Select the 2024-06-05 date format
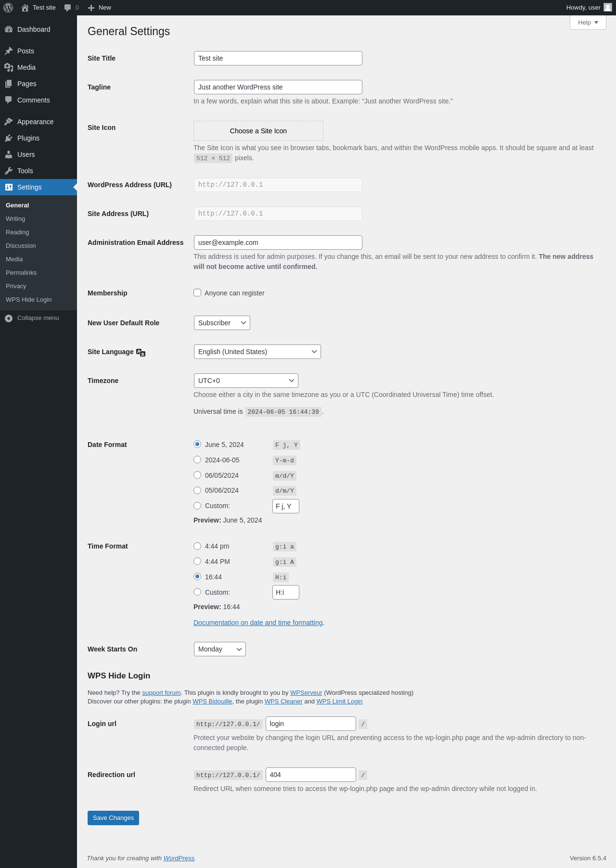Image resolution: width=616 pixels, height=868 pixels. pos(197,460)
